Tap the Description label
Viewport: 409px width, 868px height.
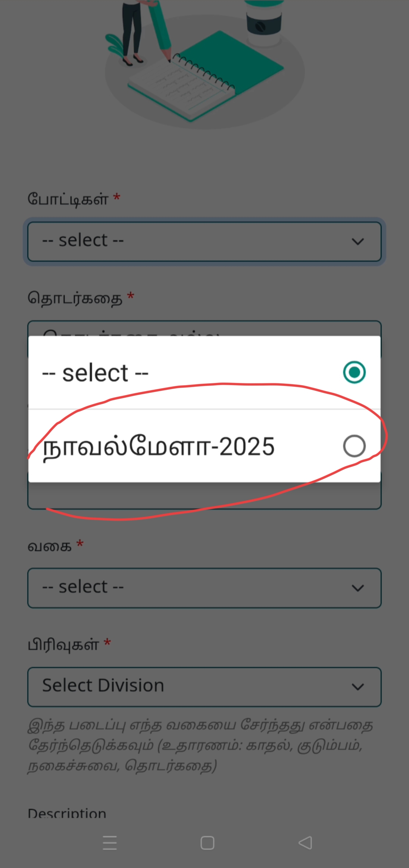click(x=67, y=813)
